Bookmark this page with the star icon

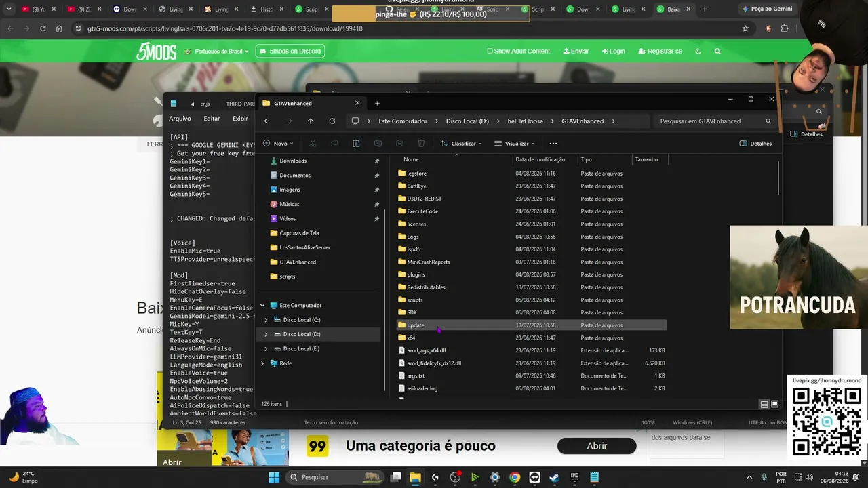745,28
